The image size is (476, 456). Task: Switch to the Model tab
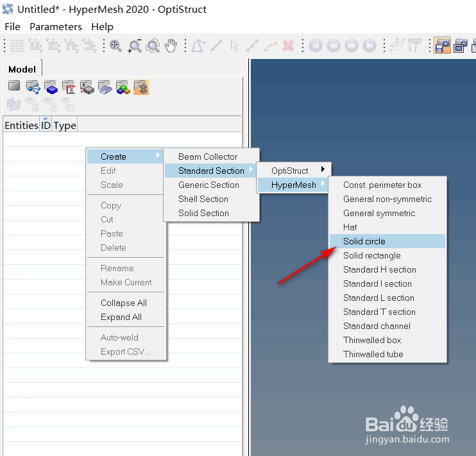pyautogui.click(x=22, y=69)
